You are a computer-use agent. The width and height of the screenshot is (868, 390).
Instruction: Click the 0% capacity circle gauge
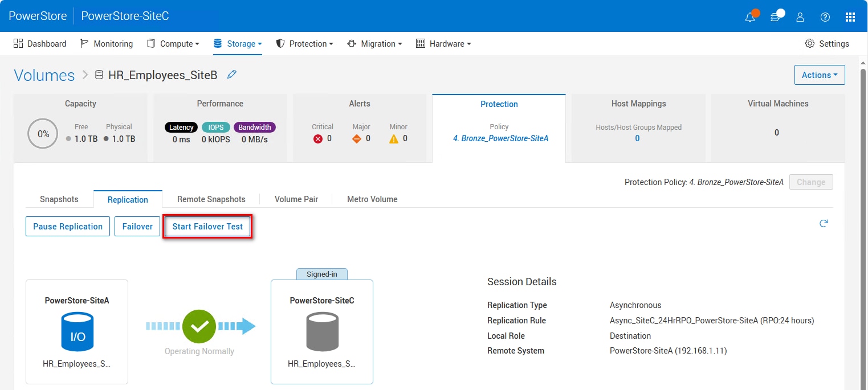43,134
